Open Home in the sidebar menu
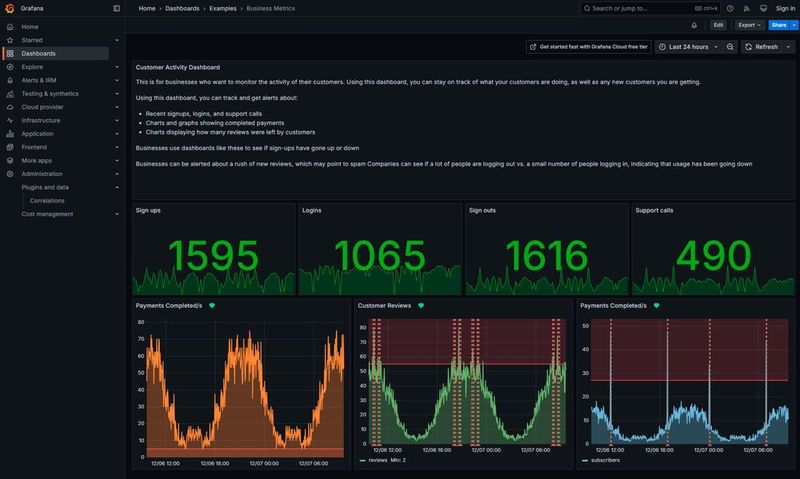The image size is (800, 479). [30, 27]
